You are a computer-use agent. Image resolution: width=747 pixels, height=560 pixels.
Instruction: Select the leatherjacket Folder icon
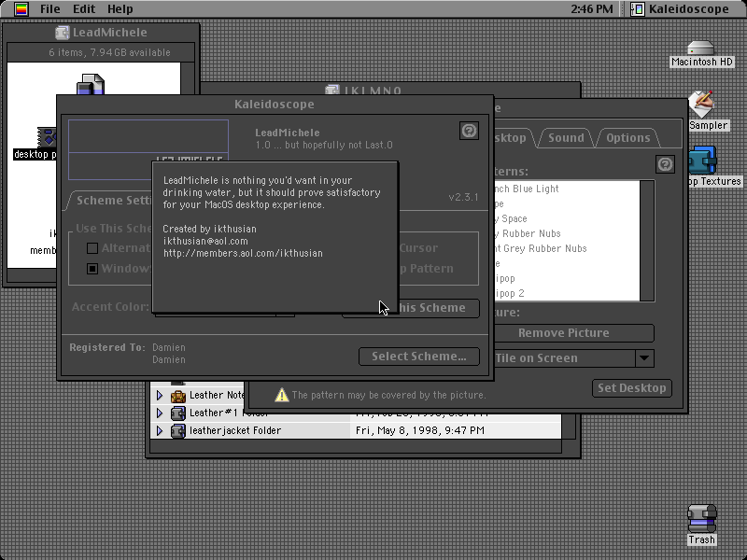click(x=178, y=430)
